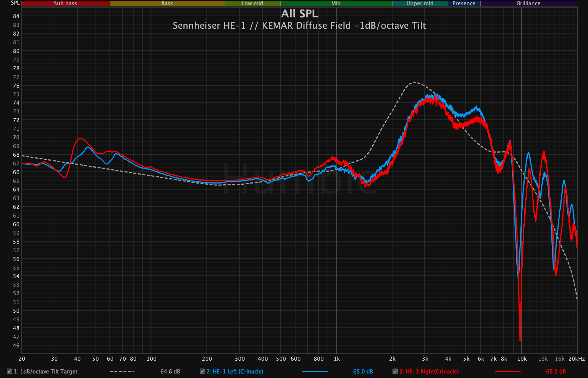Click the 20kHz frequency axis label
The width and height of the screenshot is (588, 378).
pyautogui.click(x=577, y=359)
